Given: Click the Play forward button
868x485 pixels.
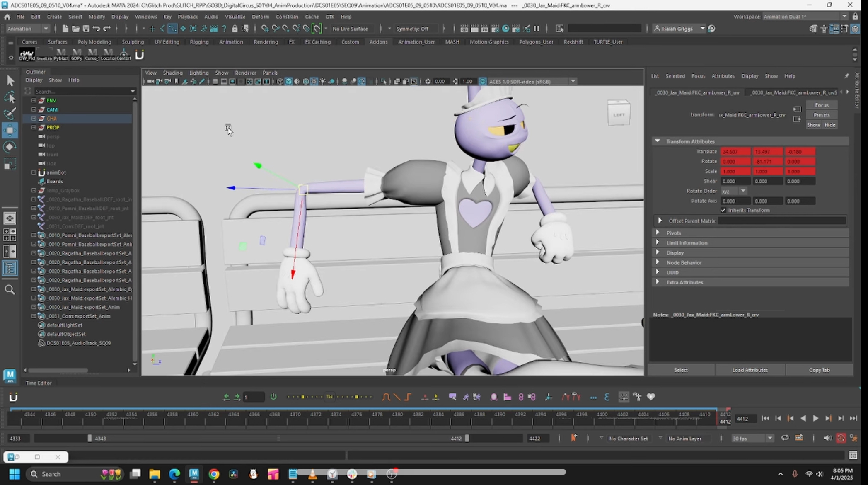Looking at the screenshot, I should [x=815, y=419].
